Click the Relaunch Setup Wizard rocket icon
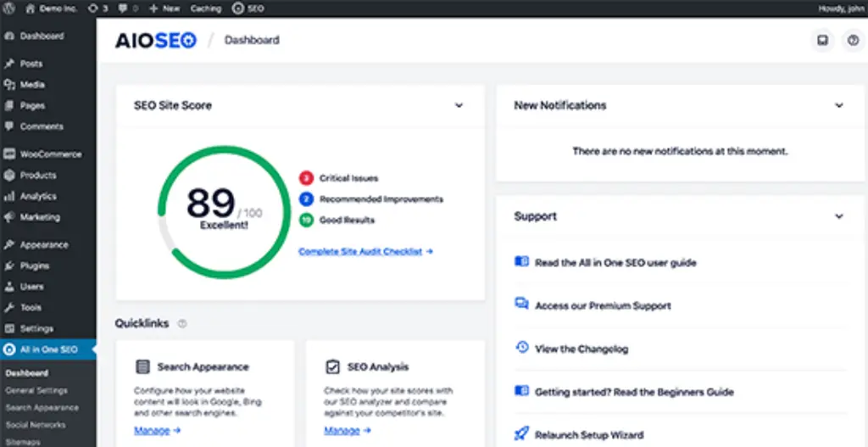The width and height of the screenshot is (868, 447). [x=522, y=434]
